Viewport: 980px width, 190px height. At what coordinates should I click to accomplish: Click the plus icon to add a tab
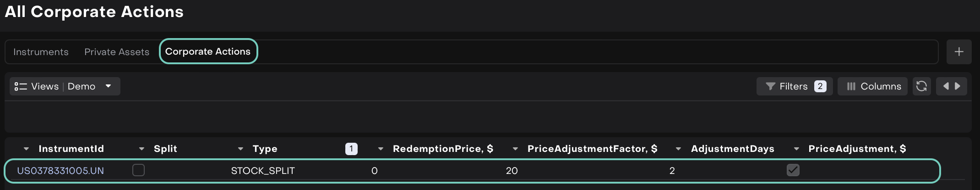tap(958, 52)
